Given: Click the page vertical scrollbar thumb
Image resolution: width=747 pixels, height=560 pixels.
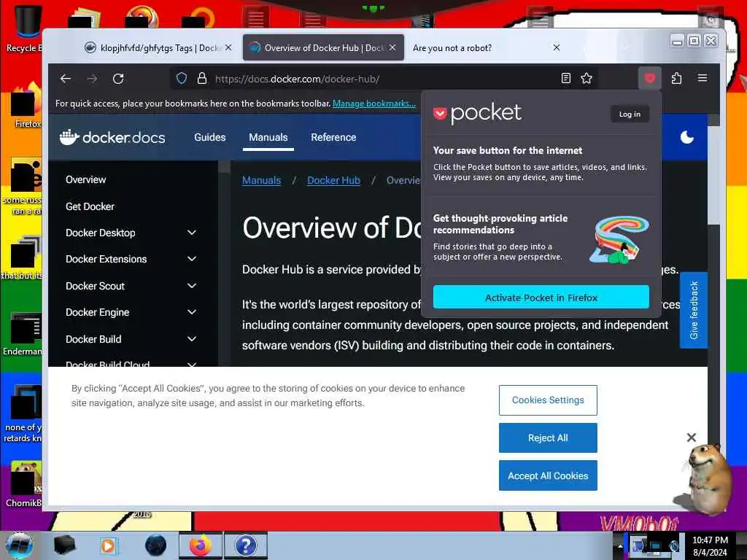Looking at the screenshot, I should 713,174.
